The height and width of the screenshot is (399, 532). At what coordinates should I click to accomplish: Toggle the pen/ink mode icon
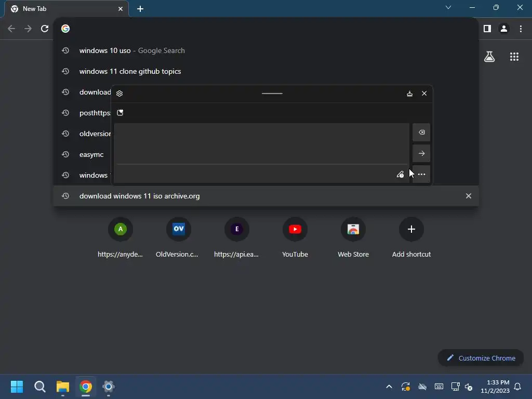pos(401,175)
